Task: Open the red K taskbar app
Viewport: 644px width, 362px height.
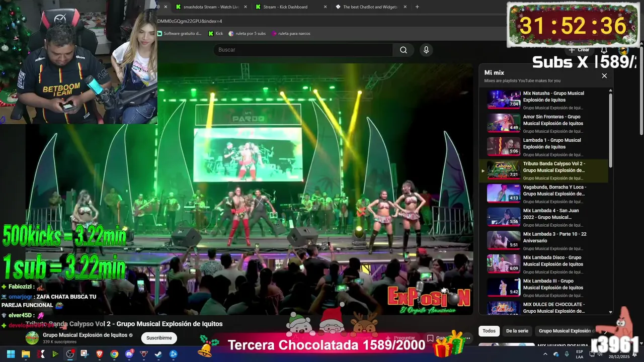Action: [40, 354]
